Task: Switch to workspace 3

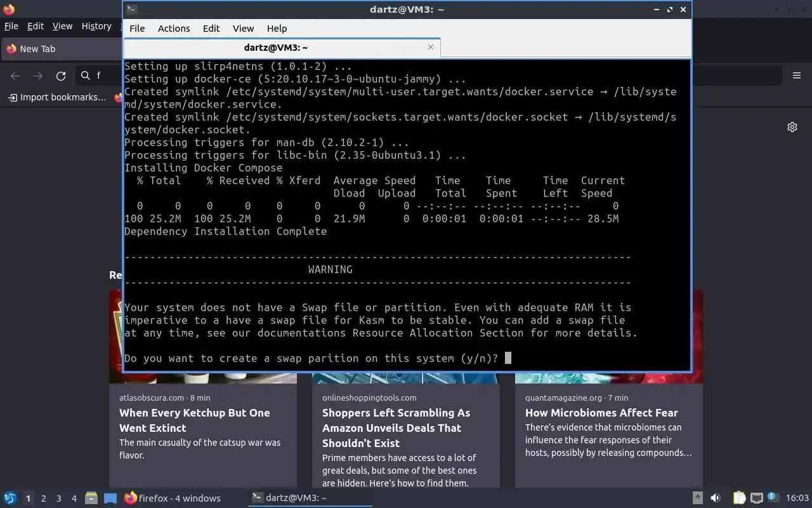Action: [58, 498]
